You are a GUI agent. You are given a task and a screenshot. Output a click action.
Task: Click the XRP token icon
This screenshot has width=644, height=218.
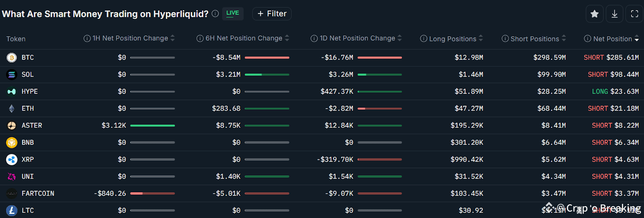12,160
